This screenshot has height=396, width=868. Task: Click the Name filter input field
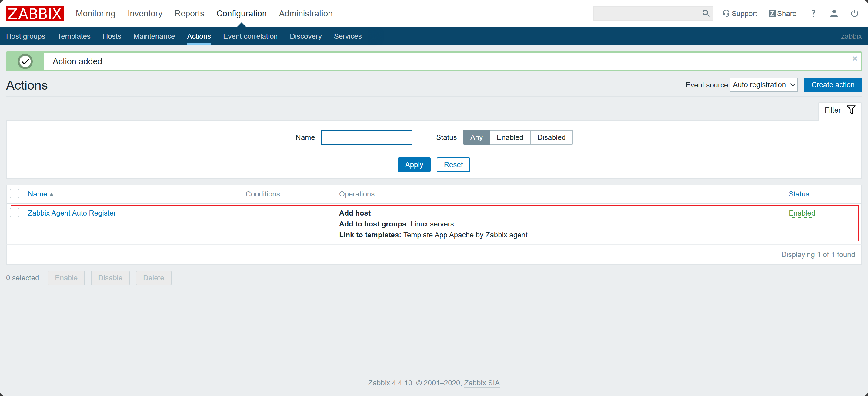(366, 137)
